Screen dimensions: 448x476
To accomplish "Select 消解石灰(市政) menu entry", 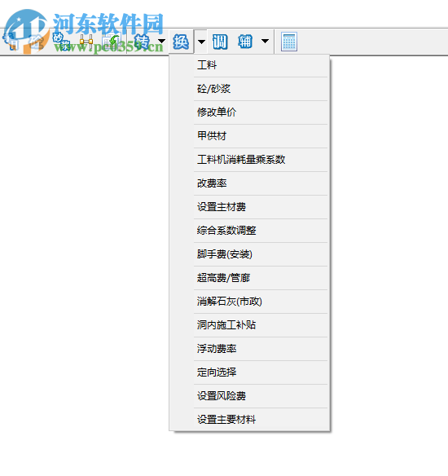I will pos(249,302).
